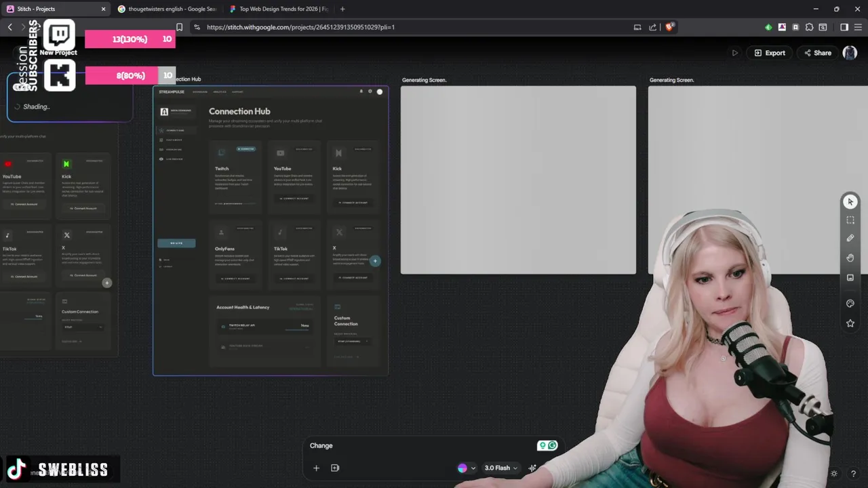Switch to Stitch - Projects browser tab
The height and width of the screenshot is (488, 868).
(x=54, y=9)
